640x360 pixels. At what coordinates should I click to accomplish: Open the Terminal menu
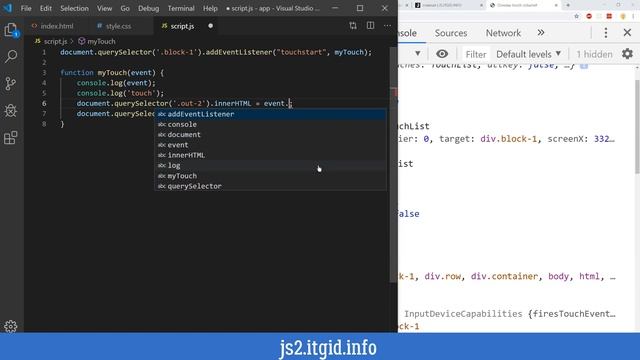pyautogui.click(x=181, y=8)
